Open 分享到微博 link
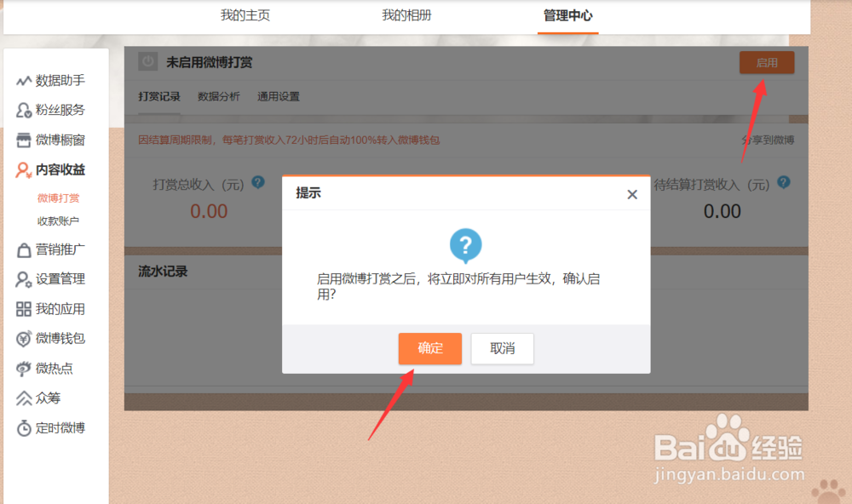This screenshot has height=504, width=852. (770, 140)
